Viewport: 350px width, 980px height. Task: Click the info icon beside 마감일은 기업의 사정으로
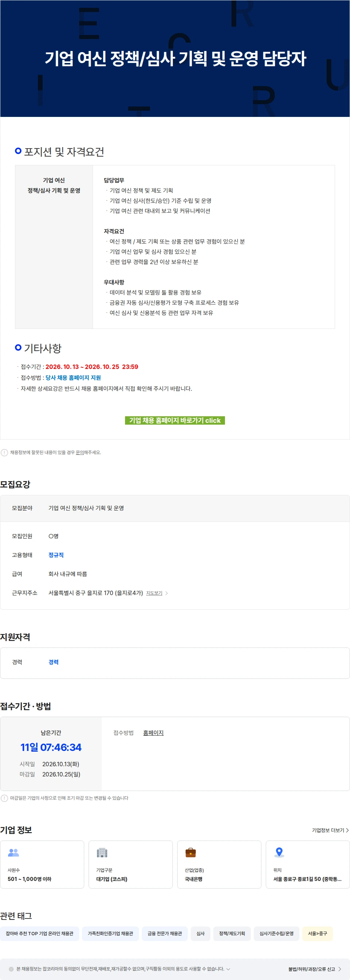point(4,798)
